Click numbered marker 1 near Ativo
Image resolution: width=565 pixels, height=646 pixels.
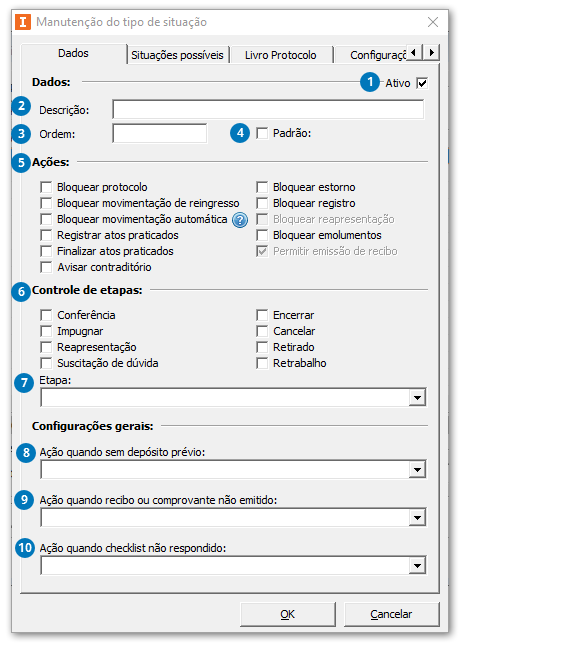(x=370, y=82)
